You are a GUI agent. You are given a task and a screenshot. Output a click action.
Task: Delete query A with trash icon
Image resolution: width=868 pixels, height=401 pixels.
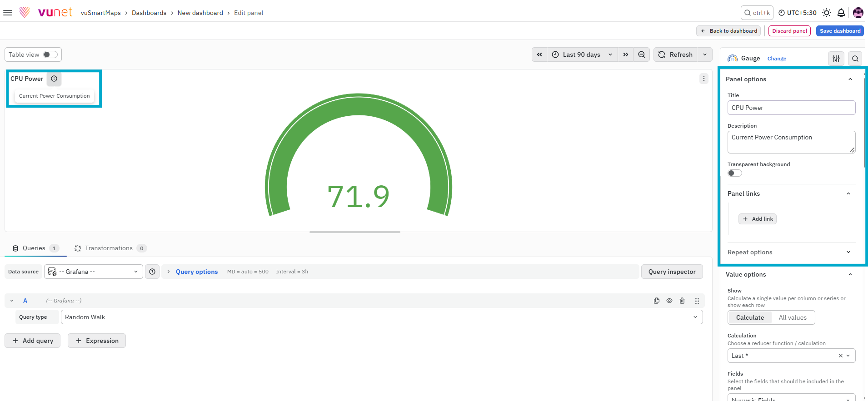[x=682, y=301]
